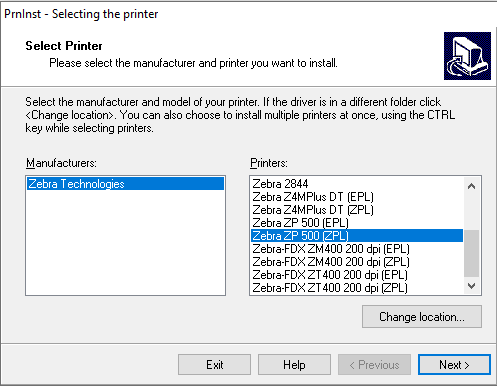Open Help for printer selection

(x=294, y=365)
